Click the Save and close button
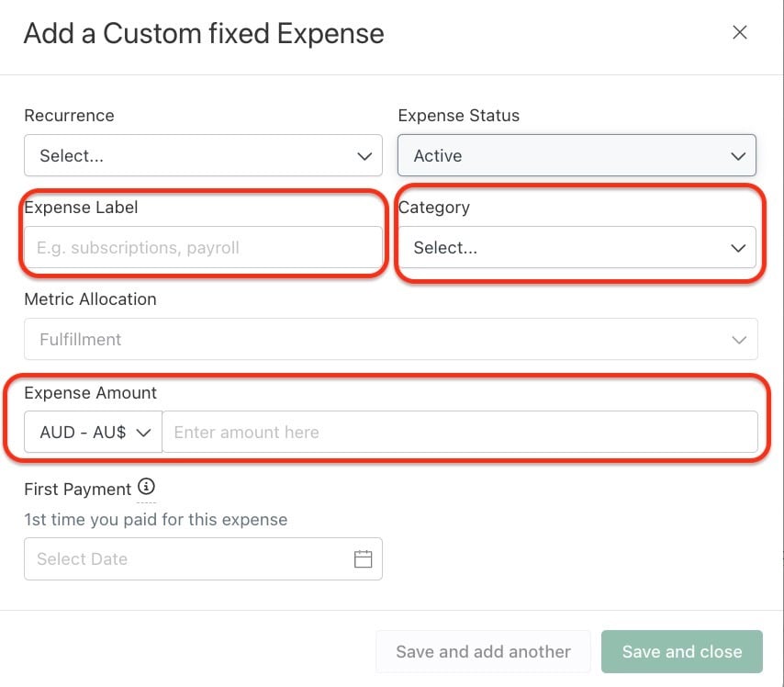Viewport: 784px width, 687px height. (x=682, y=651)
